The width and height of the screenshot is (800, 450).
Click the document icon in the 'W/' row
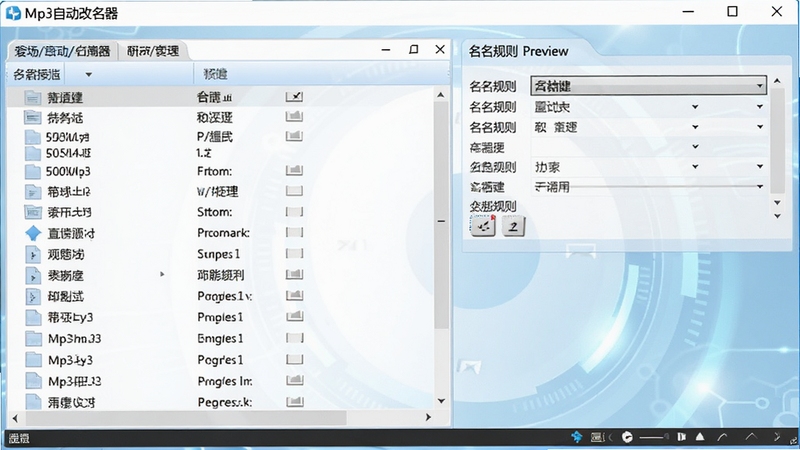point(33,192)
